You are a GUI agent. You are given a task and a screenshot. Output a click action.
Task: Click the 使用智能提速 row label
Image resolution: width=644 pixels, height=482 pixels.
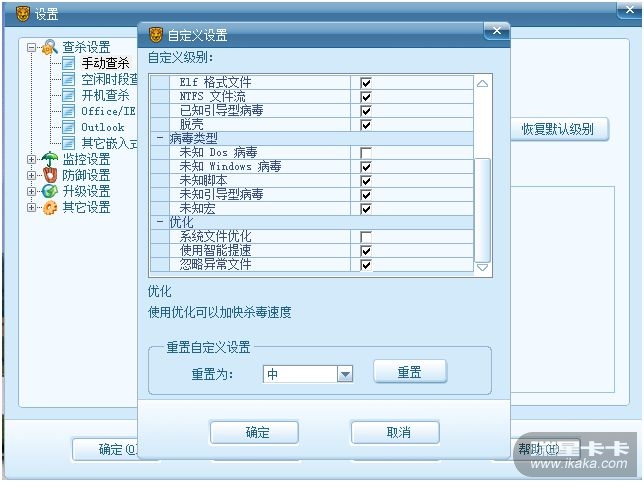pyautogui.click(x=216, y=250)
